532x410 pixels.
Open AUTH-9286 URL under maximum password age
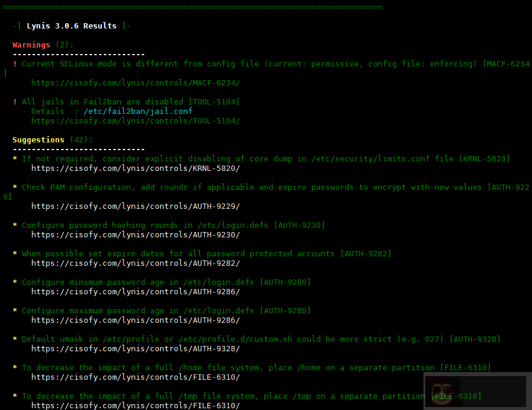point(135,320)
